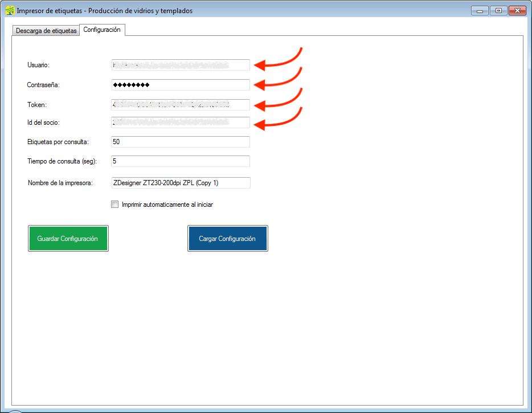Select the Configuración tab
Viewport: 532px width, 413px height.
point(102,30)
